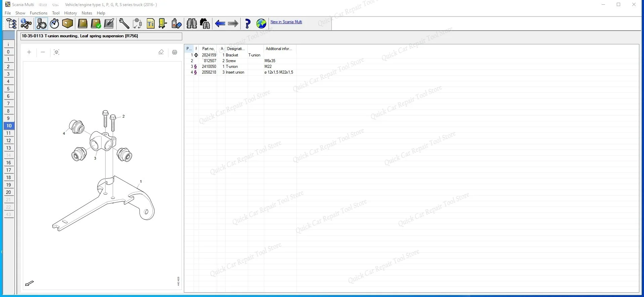The image size is (644, 297).
Task: Go back with the blue left arrow
Action: point(220,24)
